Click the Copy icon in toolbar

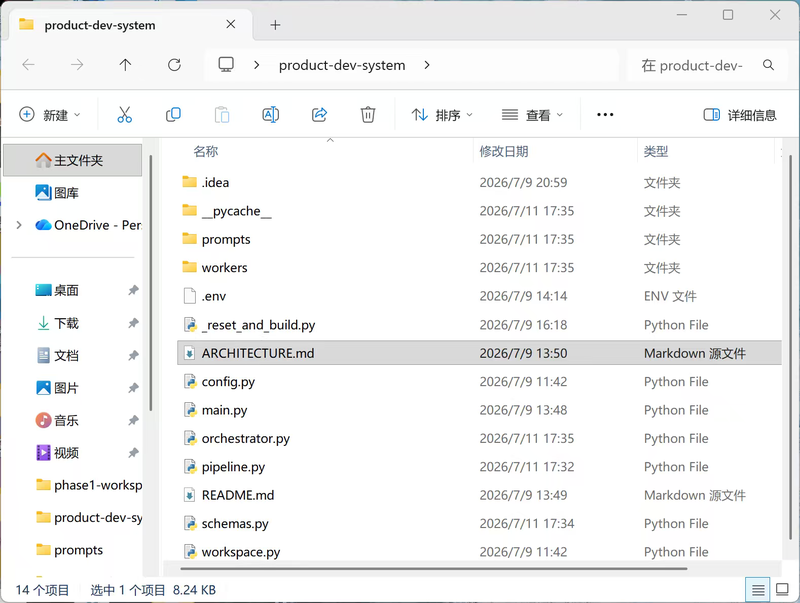pos(173,115)
